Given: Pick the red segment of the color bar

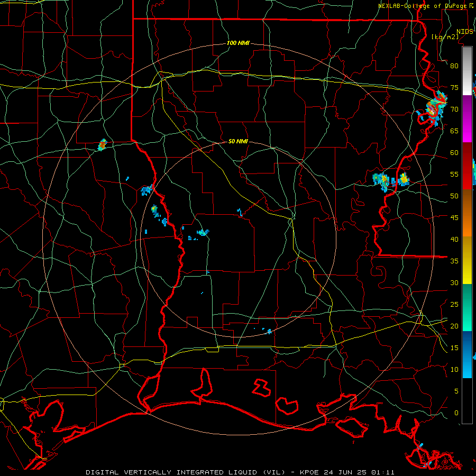Looking at the screenshot, I should click(467, 166).
